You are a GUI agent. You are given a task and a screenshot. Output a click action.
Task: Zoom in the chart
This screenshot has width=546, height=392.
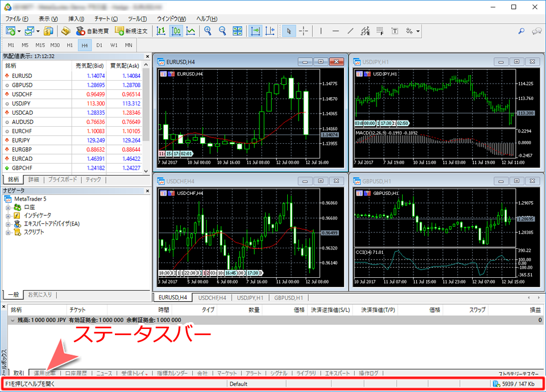click(x=208, y=31)
